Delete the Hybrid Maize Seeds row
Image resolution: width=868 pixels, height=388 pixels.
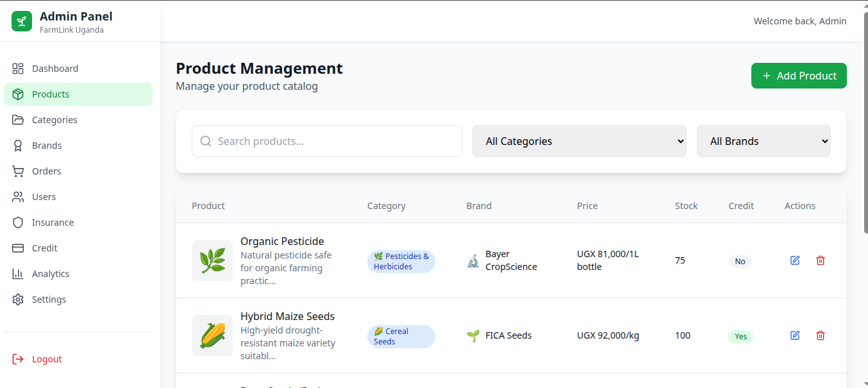(x=821, y=335)
